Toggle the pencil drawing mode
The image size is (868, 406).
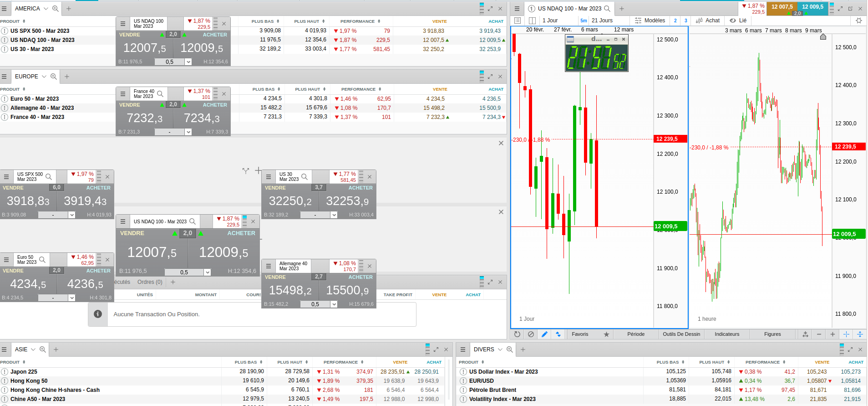544,334
